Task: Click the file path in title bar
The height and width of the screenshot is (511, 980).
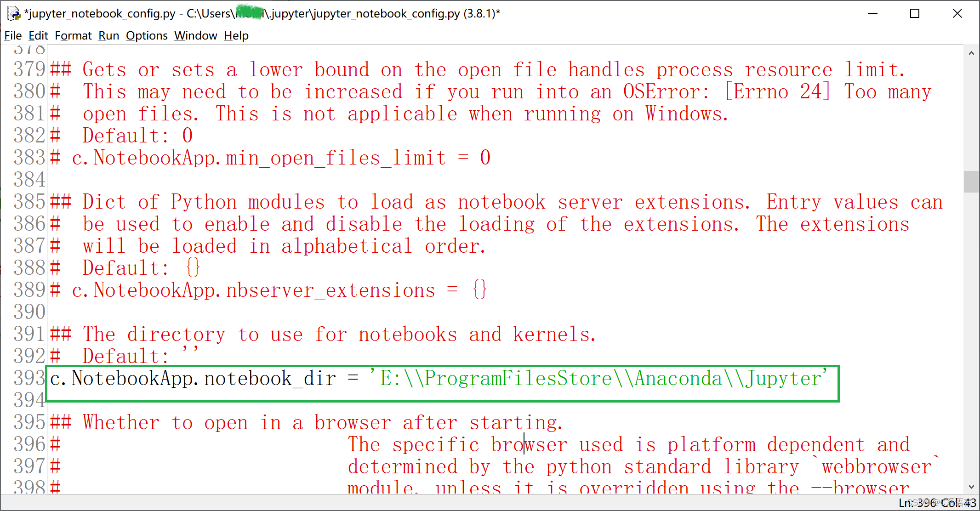Action: pyautogui.click(x=259, y=12)
